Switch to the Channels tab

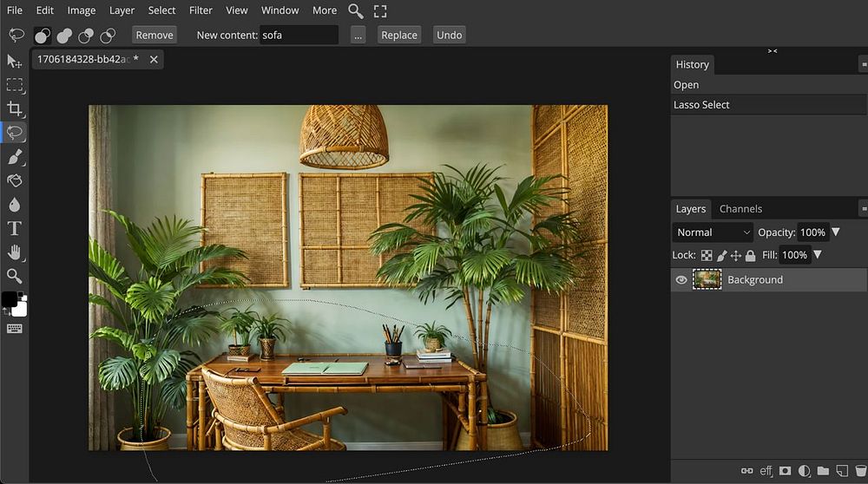point(740,209)
